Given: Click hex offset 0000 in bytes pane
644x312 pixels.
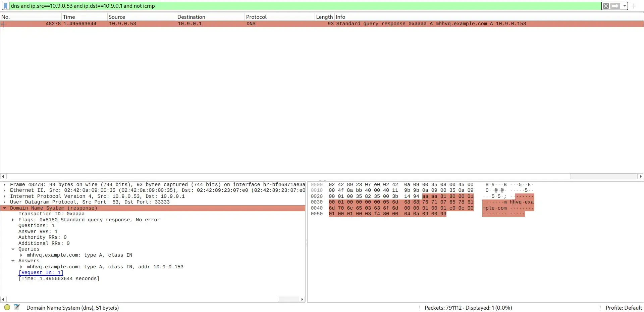Looking at the screenshot, I should coord(317,185).
